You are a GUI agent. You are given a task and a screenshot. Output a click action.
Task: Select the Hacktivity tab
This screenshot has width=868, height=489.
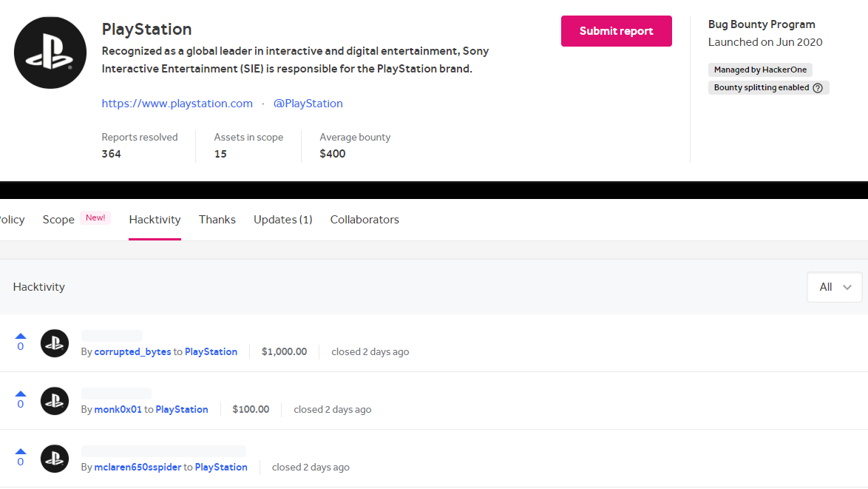(x=155, y=220)
